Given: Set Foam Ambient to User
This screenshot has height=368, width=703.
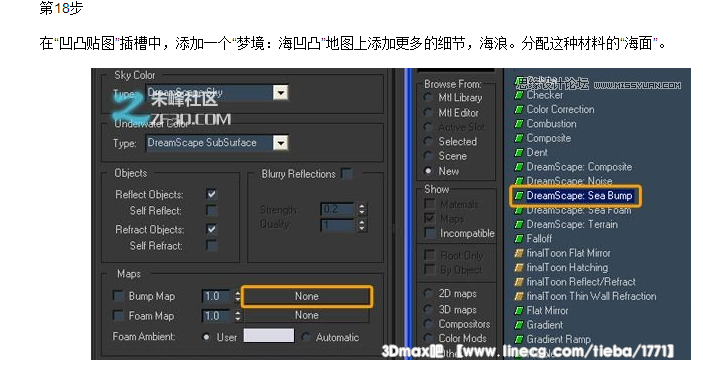Looking at the screenshot, I should point(206,337).
